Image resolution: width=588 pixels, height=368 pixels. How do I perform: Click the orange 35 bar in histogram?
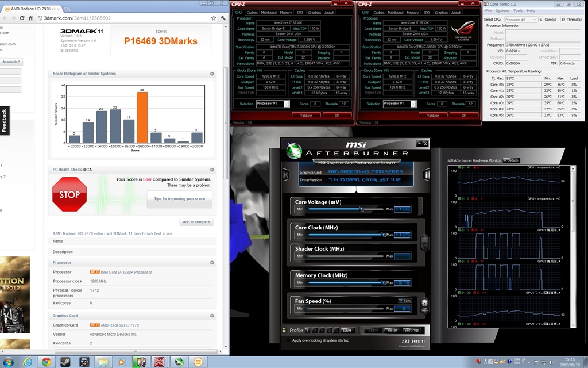pos(142,117)
